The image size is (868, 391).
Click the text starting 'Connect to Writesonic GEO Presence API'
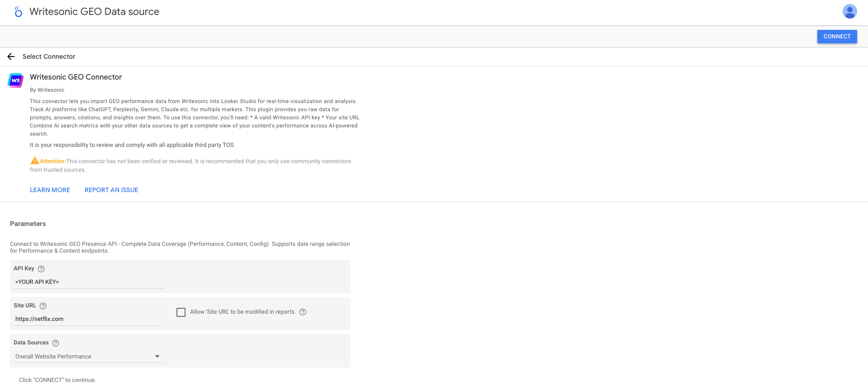(180, 247)
